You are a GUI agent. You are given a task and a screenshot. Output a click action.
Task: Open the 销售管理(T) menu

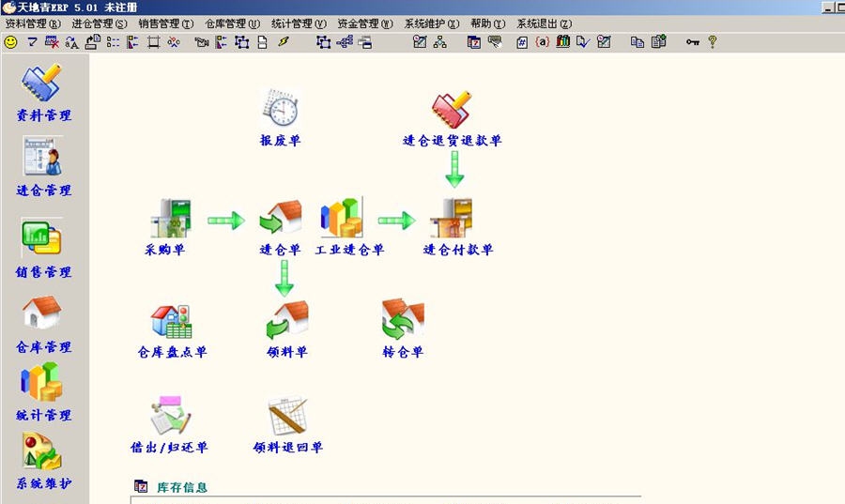pyautogui.click(x=165, y=23)
